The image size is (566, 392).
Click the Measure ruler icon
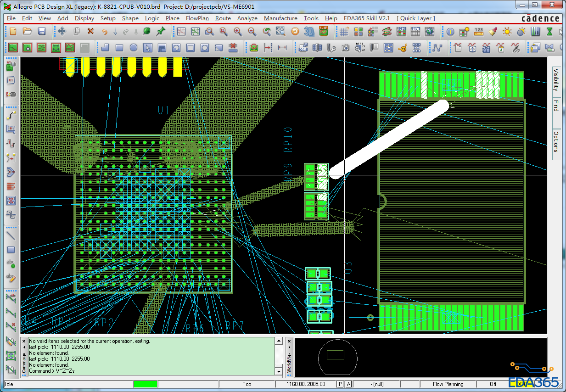click(x=479, y=32)
